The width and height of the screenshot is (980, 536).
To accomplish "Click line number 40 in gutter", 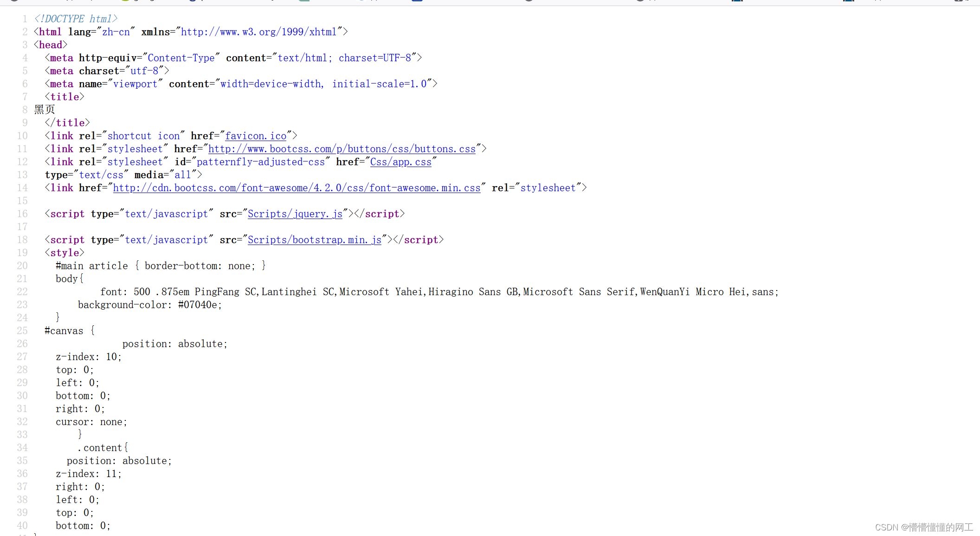I will click(x=22, y=526).
